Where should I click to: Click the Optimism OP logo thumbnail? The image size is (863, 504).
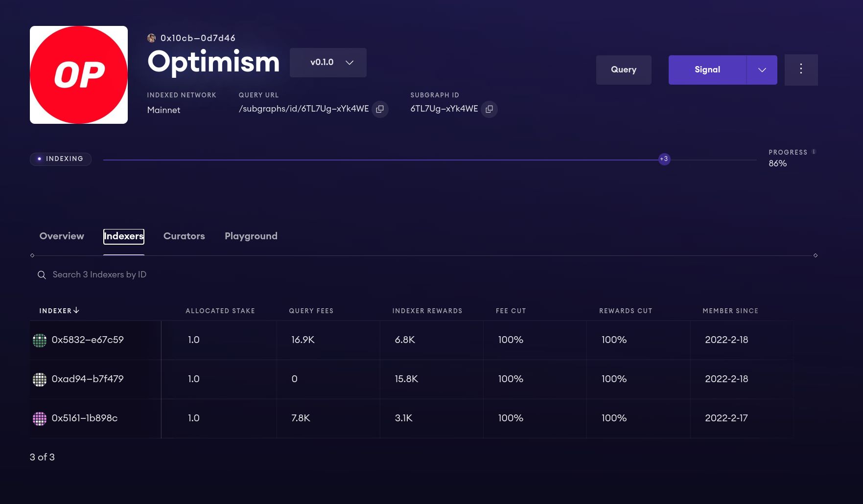79,75
